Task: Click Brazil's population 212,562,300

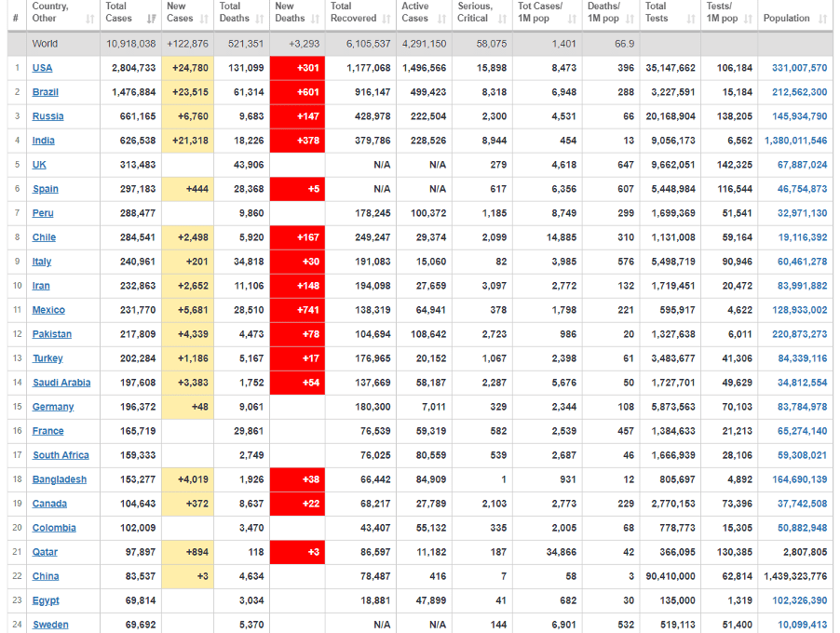Action: (799, 92)
